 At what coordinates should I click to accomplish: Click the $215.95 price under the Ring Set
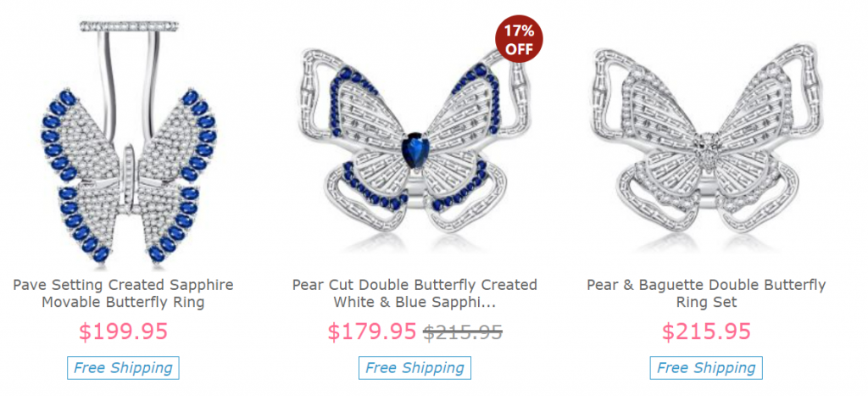click(706, 332)
